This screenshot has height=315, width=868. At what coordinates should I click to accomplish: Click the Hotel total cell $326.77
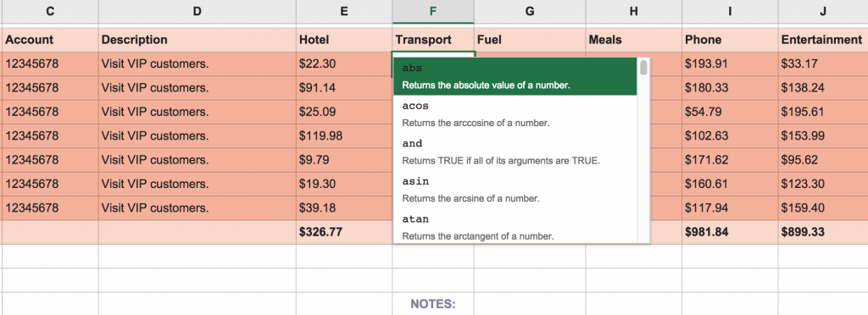(x=344, y=232)
